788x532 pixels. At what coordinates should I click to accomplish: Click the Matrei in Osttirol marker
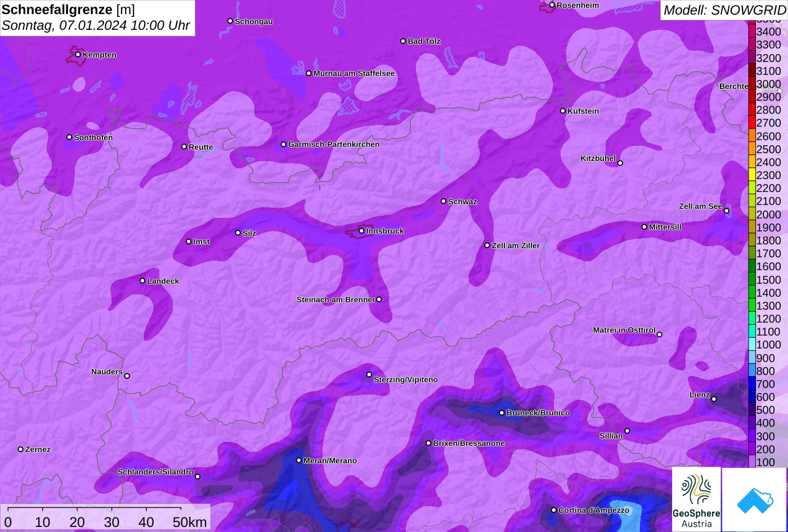coord(660,334)
